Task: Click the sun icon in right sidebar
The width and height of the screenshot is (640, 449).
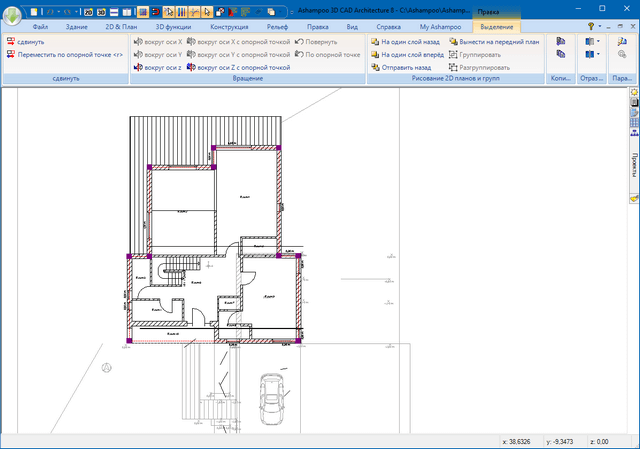Action: (x=633, y=93)
